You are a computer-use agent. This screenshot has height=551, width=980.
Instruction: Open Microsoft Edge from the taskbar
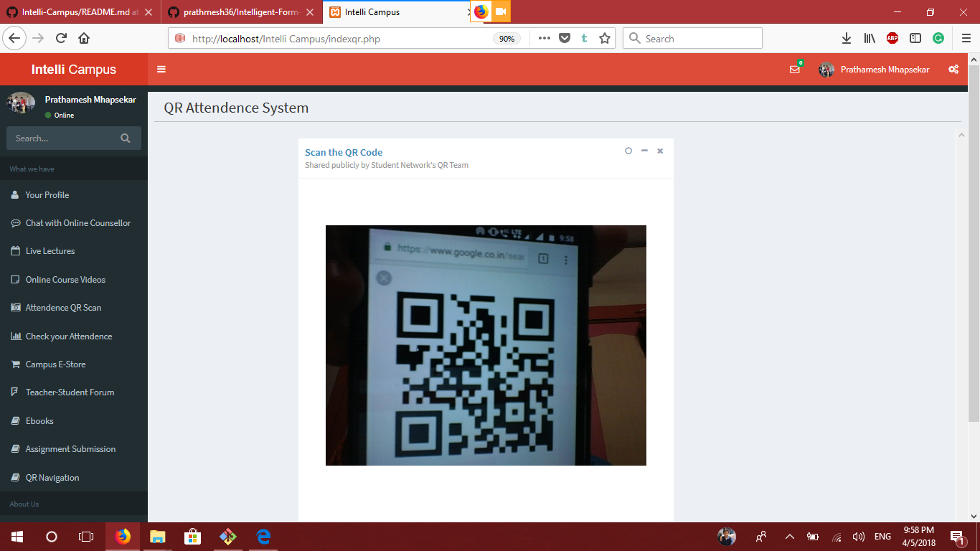point(263,536)
